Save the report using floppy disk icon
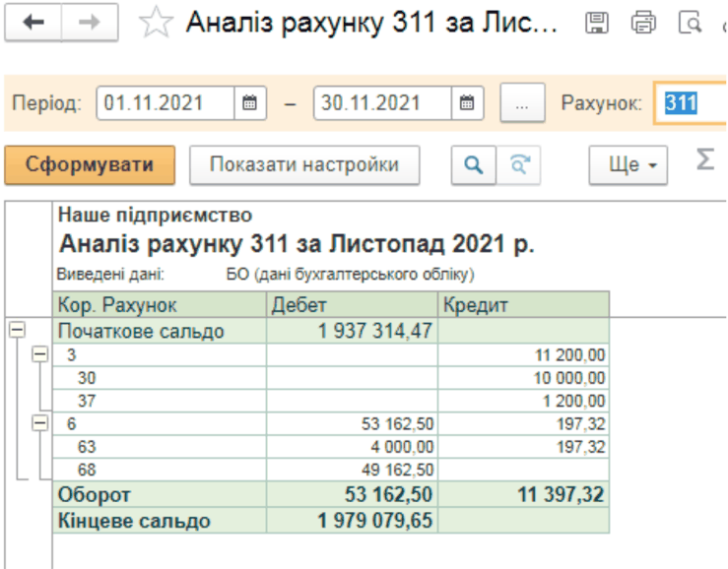This screenshot has width=728, height=569. (595, 22)
